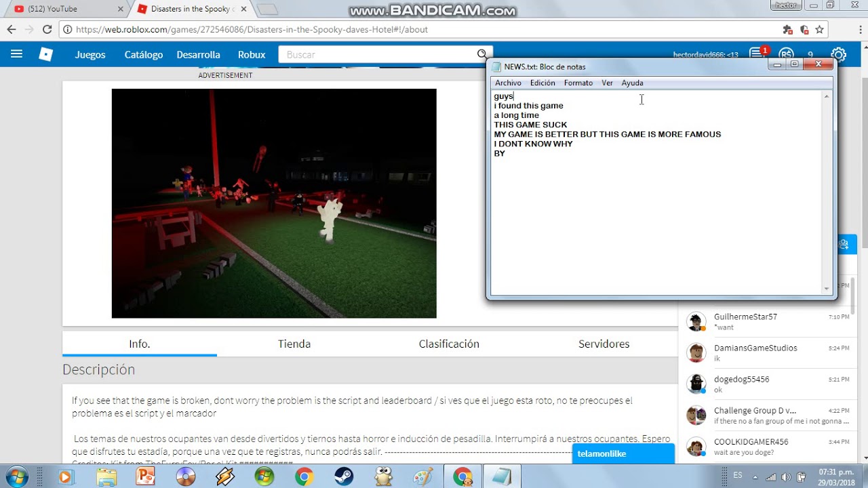Switch to Notepad taskbar button
Viewport: 868px width, 488px height.
pos(502,476)
